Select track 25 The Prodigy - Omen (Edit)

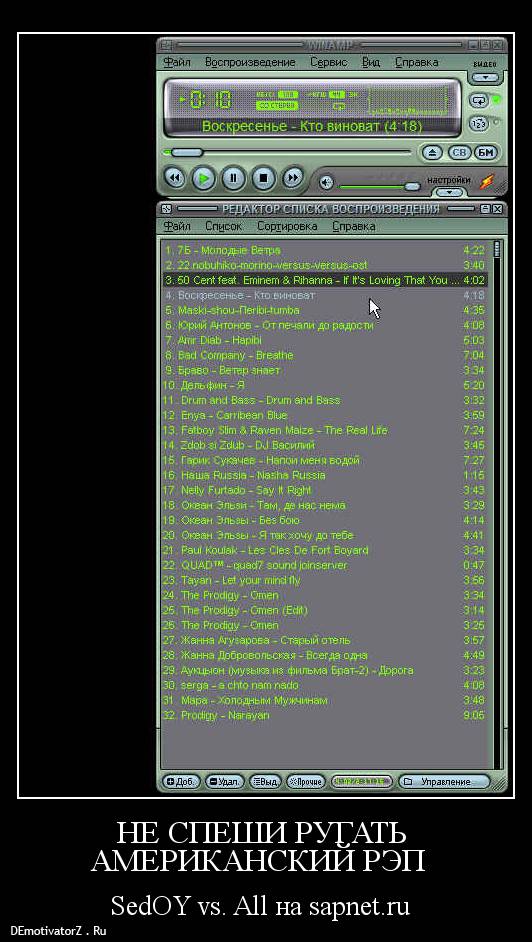[x=325, y=611]
